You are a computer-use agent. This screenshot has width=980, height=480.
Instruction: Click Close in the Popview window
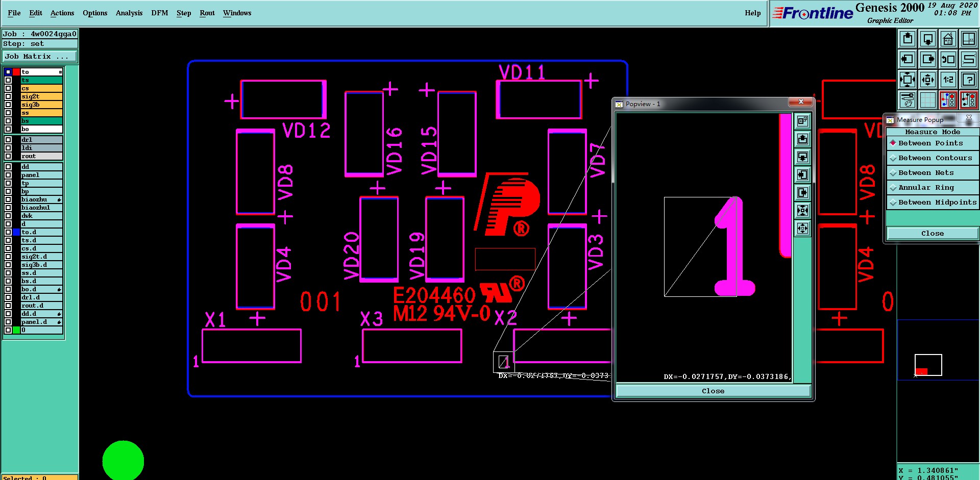(713, 391)
